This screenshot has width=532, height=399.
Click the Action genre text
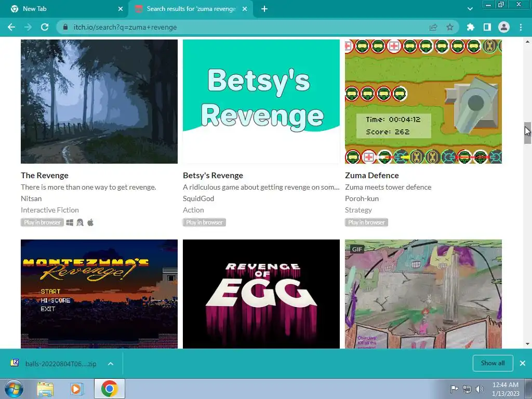[193, 210]
